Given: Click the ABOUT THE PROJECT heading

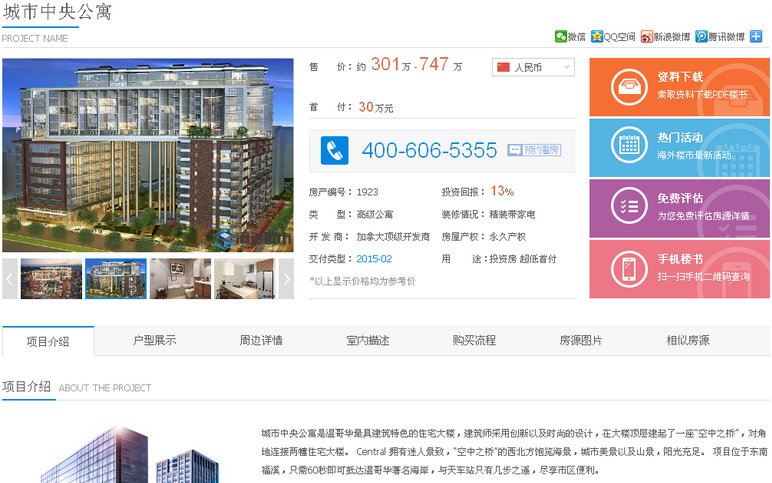Looking at the screenshot, I should [105, 388].
